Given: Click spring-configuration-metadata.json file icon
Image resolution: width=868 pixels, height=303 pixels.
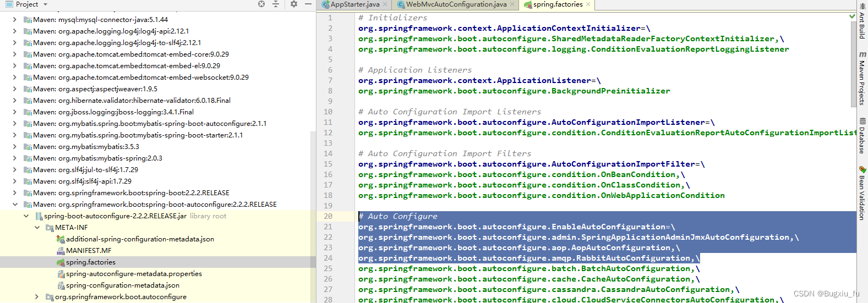Looking at the screenshot, I should (x=61, y=285).
